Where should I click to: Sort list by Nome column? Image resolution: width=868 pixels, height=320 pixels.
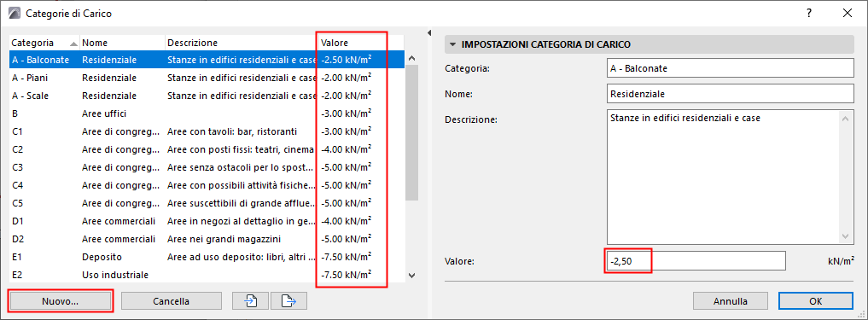(122, 43)
